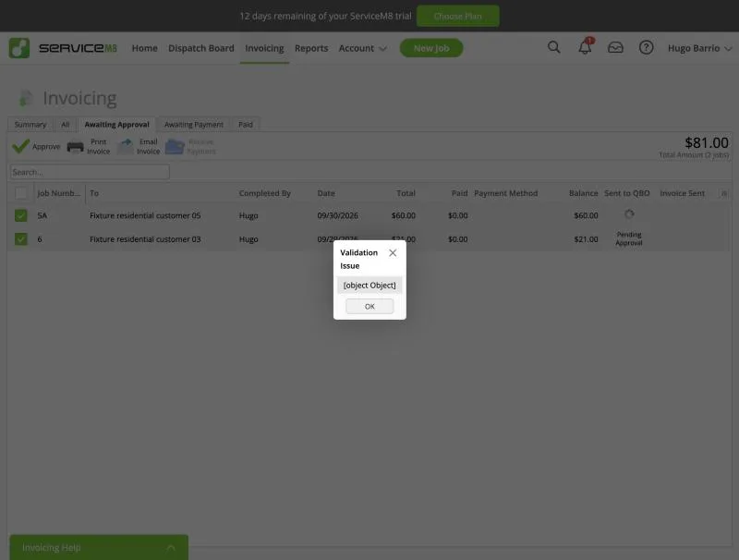Open the Hugo Barrio user menu
Image resolution: width=739 pixels, height=560 pixels.
[700, 48]
